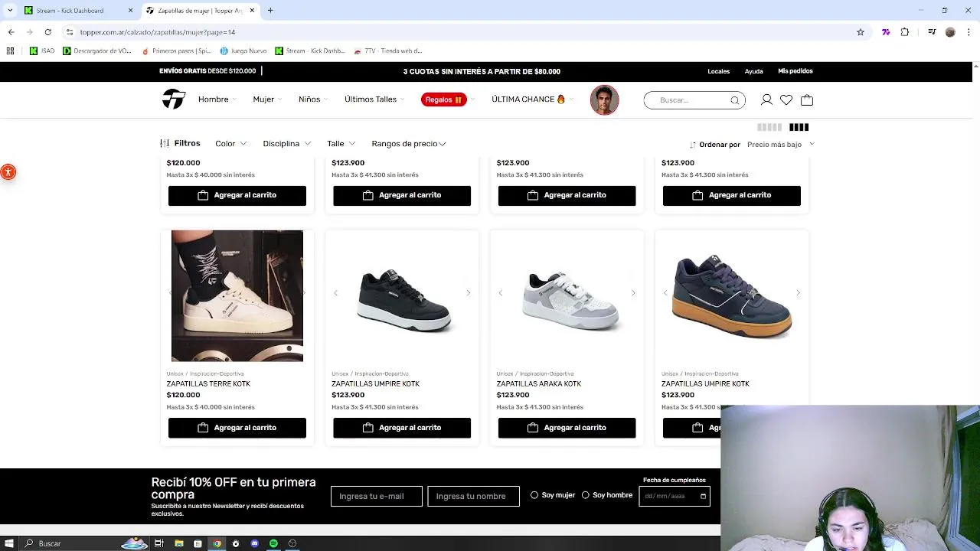Click the Ingresa tu nombre field
Screen dimensions: 980x551
tap(473, 496)
